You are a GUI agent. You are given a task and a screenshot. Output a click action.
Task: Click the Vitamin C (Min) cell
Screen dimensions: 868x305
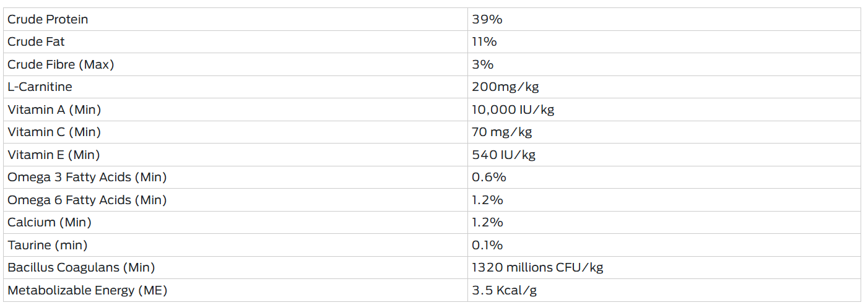point(235,132)
